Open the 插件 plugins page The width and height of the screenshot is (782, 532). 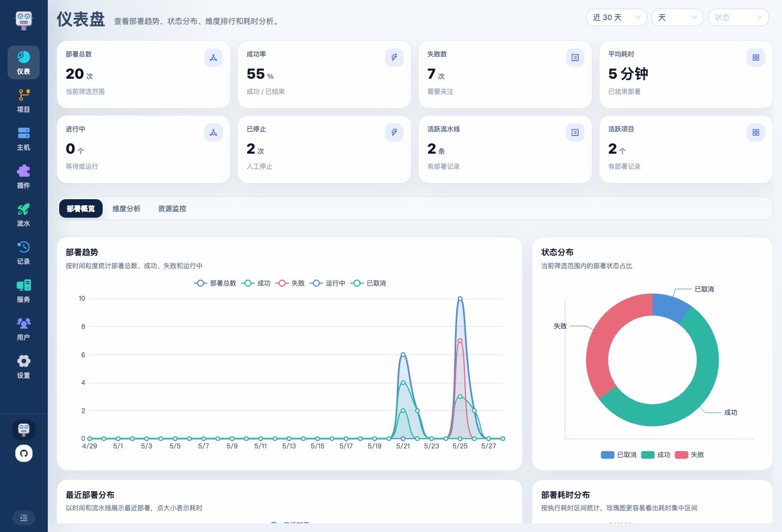(23, 176)
